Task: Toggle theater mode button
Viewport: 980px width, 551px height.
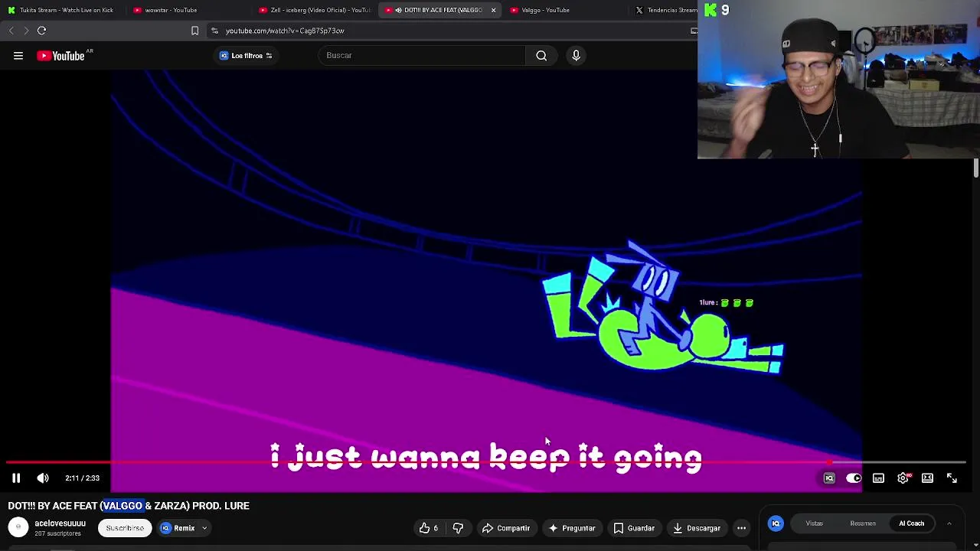Action: [x=927, y=478]
